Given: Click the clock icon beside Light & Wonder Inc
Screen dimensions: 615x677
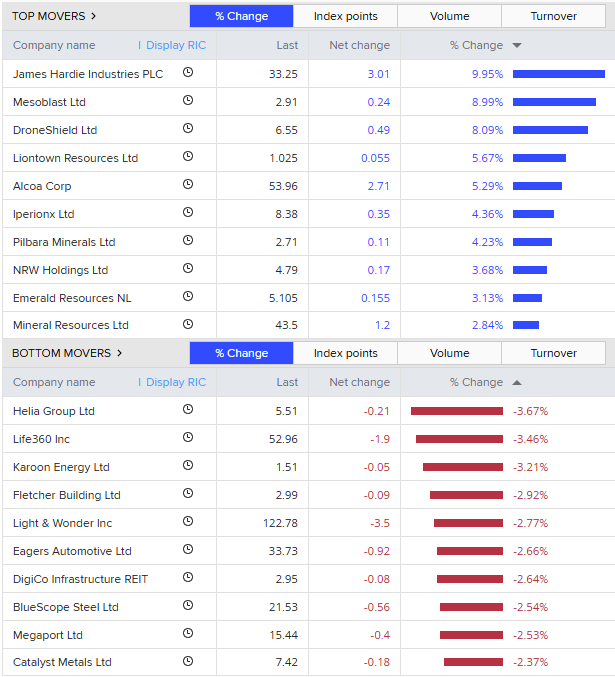Looking at the screenshot, I should click(x=188, y=522).
